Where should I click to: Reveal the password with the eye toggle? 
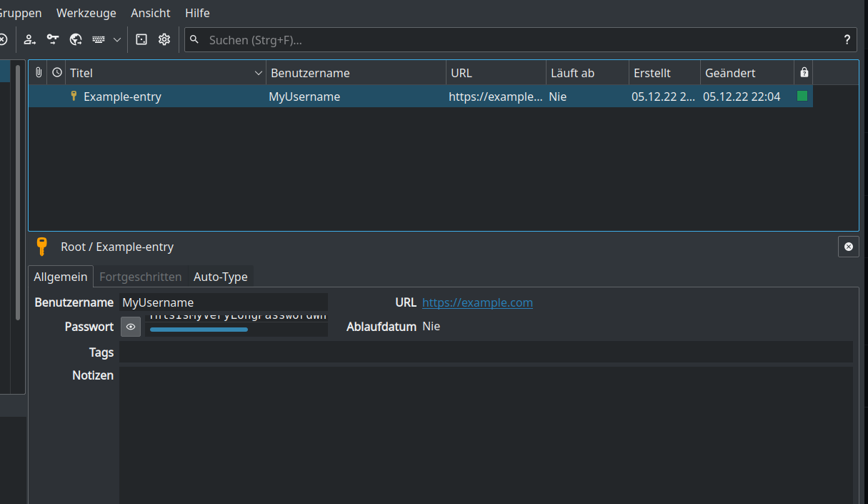[131, 327]
